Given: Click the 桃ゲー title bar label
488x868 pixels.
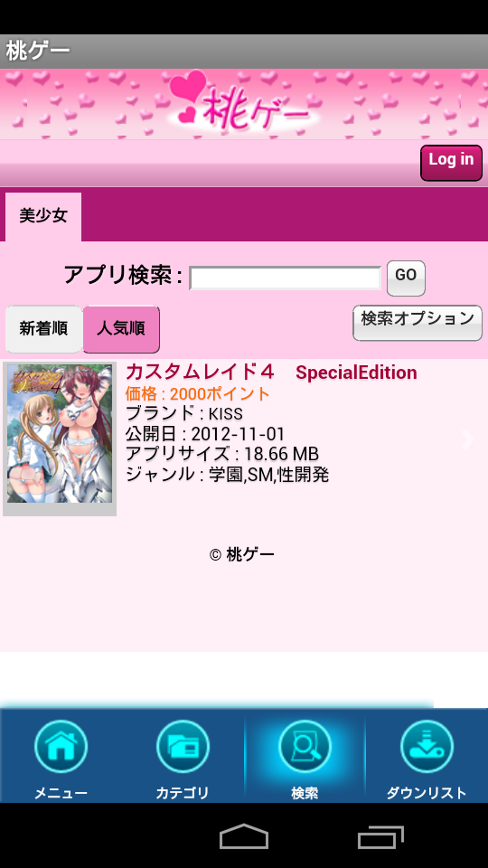Looking at the screenshot, I should 38,51.
